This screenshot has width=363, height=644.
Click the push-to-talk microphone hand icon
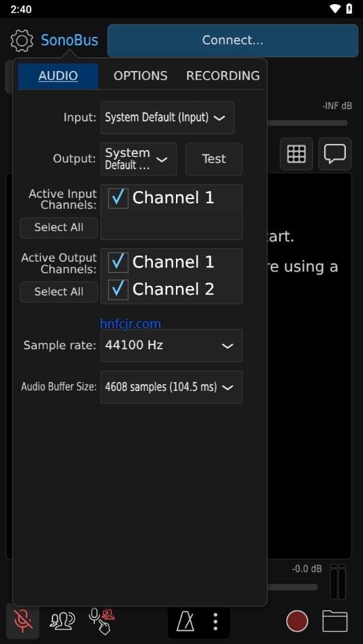102,621
